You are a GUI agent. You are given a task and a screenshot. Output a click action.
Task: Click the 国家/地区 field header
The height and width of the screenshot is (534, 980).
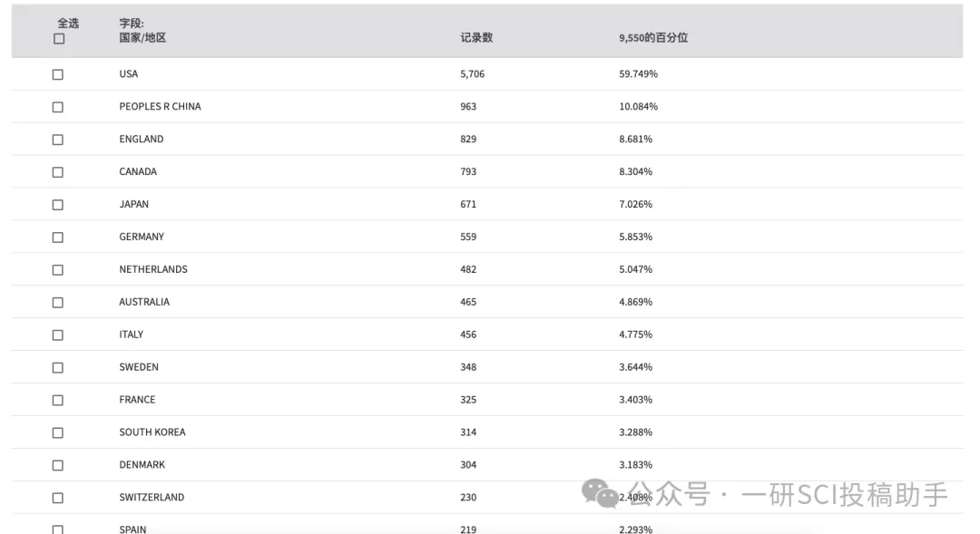[142, 37]
